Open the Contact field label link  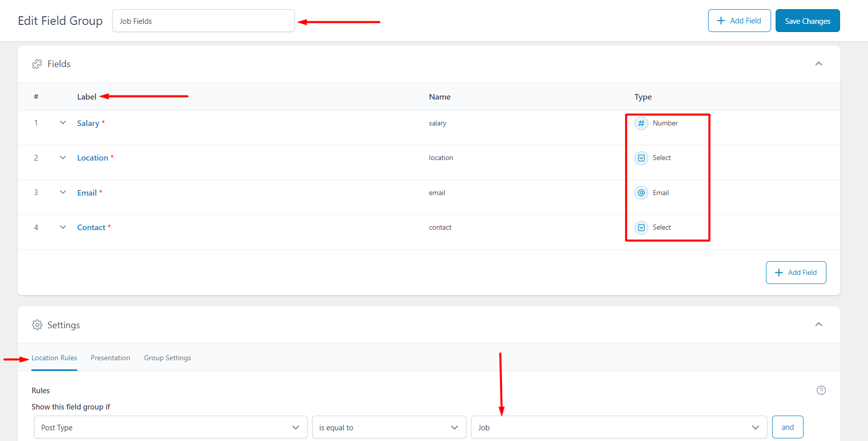point(91,228)
